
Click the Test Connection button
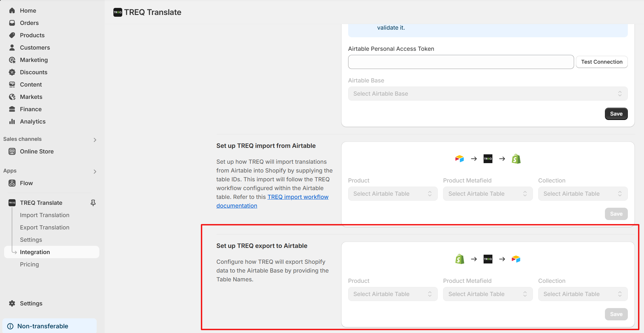pos(602,62)
